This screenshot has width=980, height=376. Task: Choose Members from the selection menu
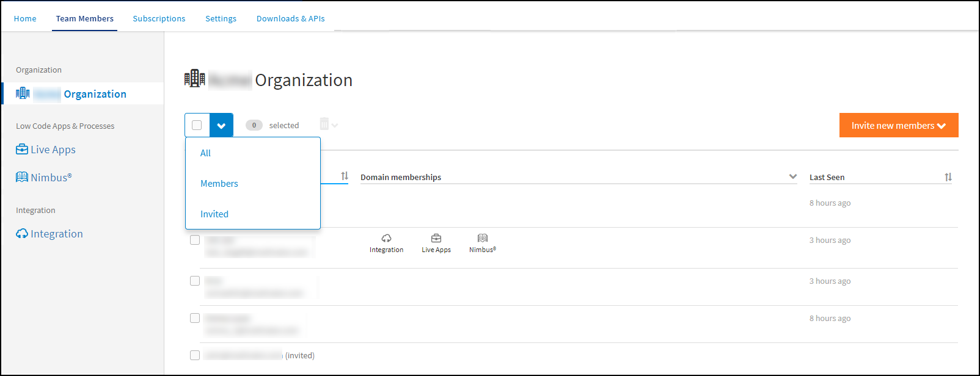click(219, 184)
